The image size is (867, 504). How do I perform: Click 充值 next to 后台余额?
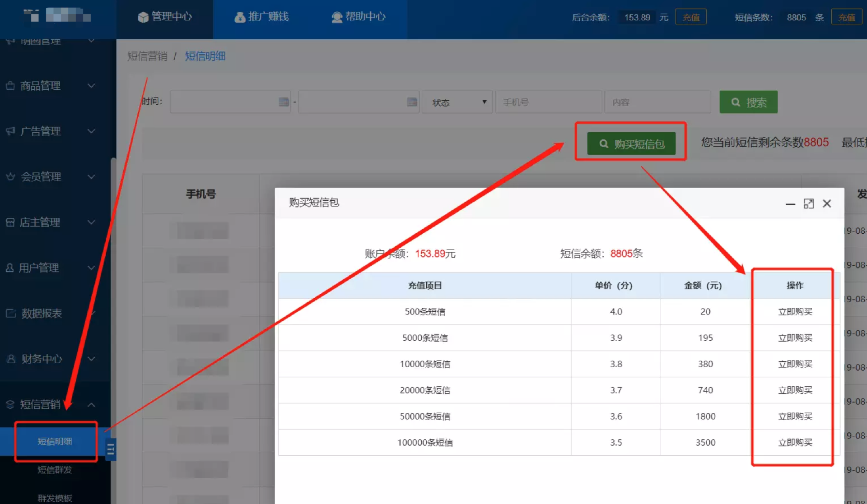point(690,18)
